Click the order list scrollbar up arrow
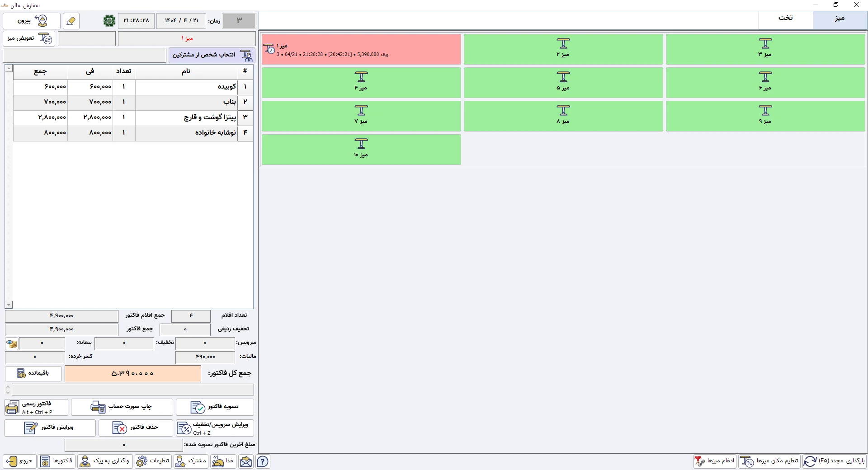This screenshot has width=868, height=470. pos(9,68)
